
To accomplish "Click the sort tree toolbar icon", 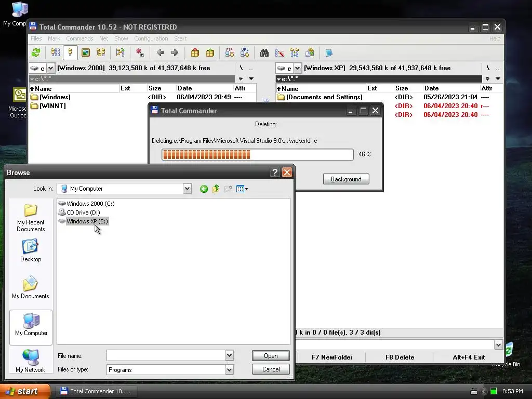I will (x=120, y=52).
